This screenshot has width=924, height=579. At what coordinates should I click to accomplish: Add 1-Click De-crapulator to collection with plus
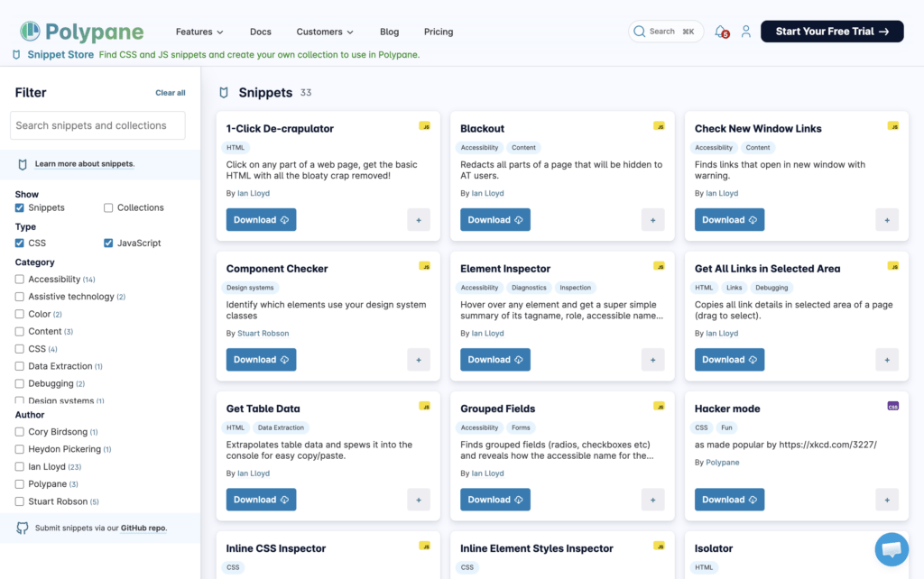pyautogui.click(x=419, y=220)
